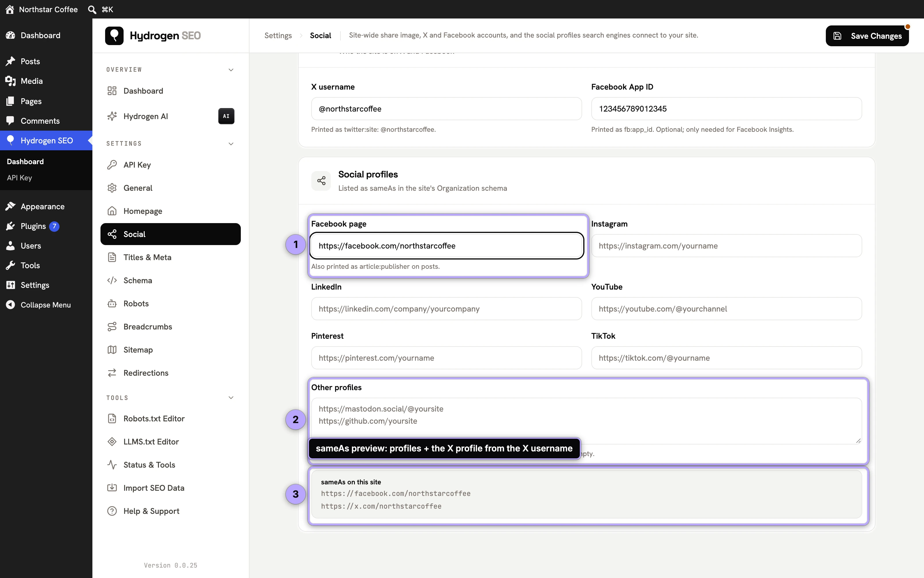
Task: Open WordPress Appearance menu
Action: coord(46,206)
